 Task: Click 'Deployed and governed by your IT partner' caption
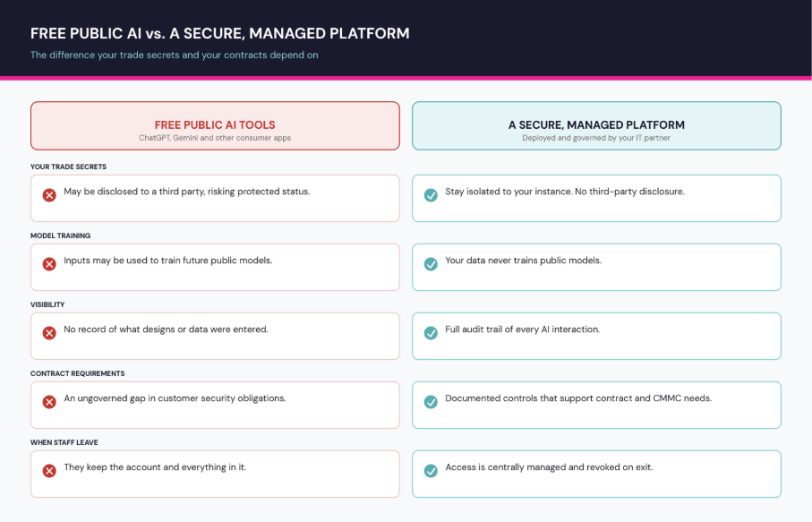[596, 138]
